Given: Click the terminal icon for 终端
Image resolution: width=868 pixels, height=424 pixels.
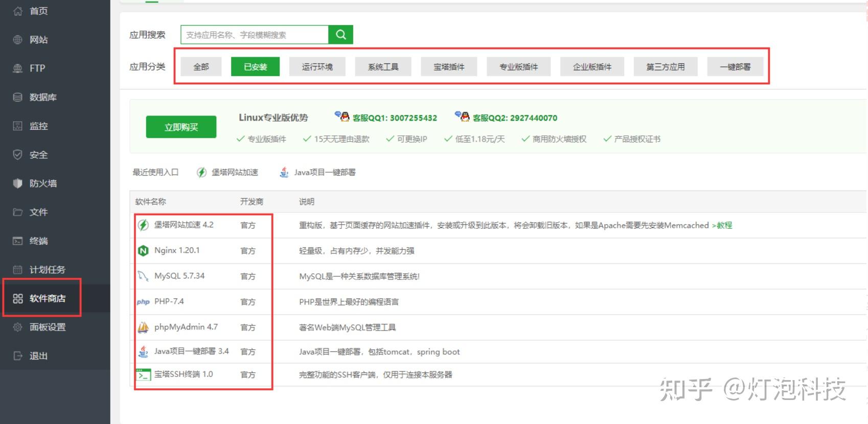Looking at the screenshot, I should pyautogui.click(x=18, y=241).
